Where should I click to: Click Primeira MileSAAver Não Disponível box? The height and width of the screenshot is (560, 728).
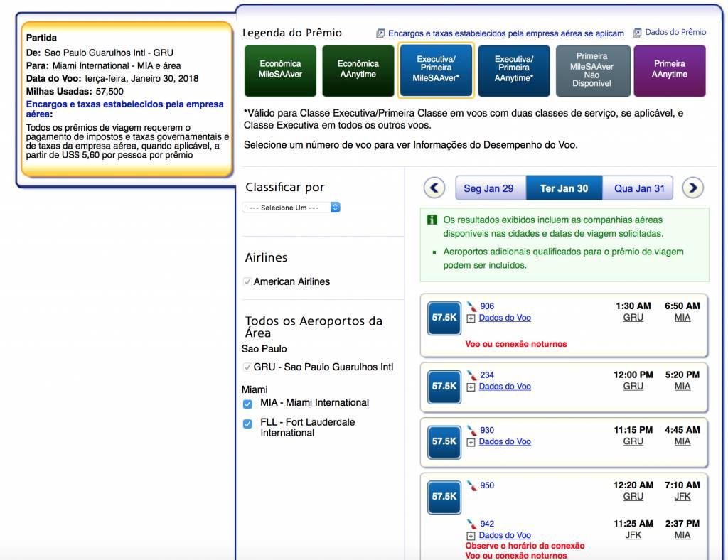593,70
